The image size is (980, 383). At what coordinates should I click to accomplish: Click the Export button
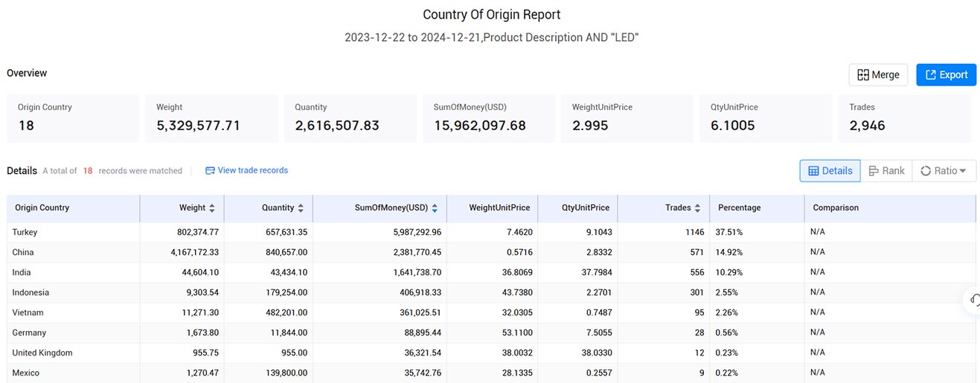[946, 74]
